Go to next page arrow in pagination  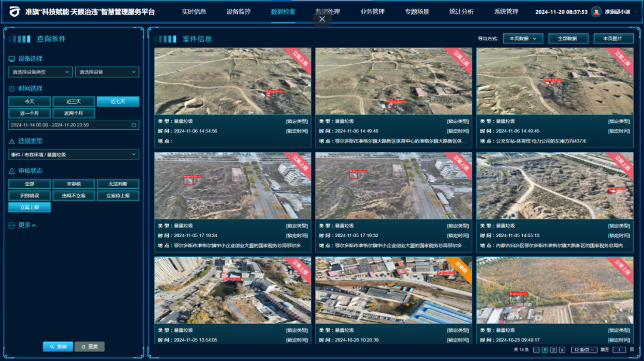[x=562, y=350]
